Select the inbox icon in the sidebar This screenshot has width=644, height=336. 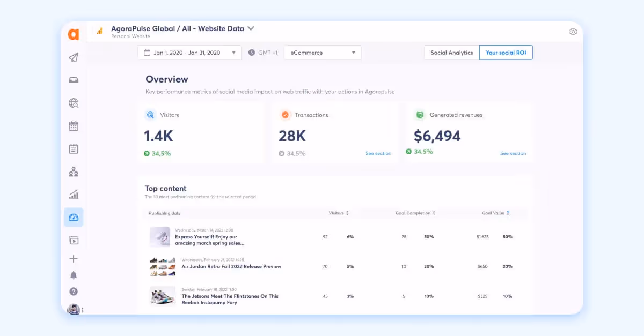click(x=74, y=79)
